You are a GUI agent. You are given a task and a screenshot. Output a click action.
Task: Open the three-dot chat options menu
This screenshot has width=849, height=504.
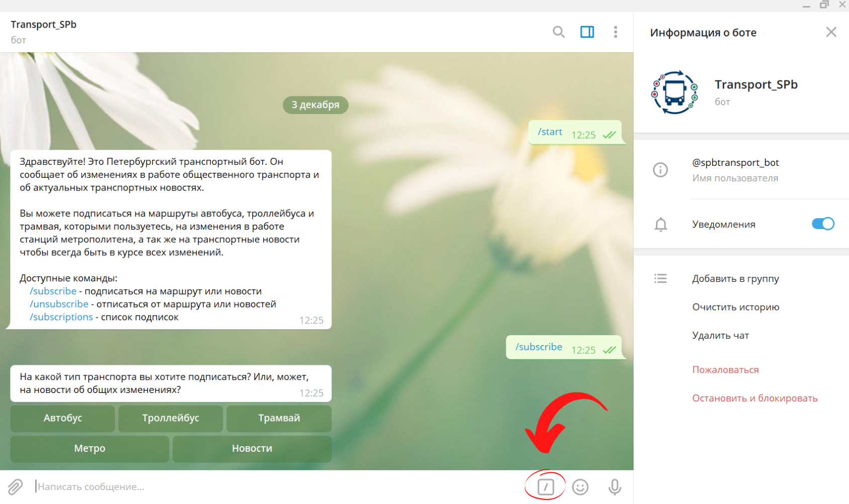[x=615, y=32]
